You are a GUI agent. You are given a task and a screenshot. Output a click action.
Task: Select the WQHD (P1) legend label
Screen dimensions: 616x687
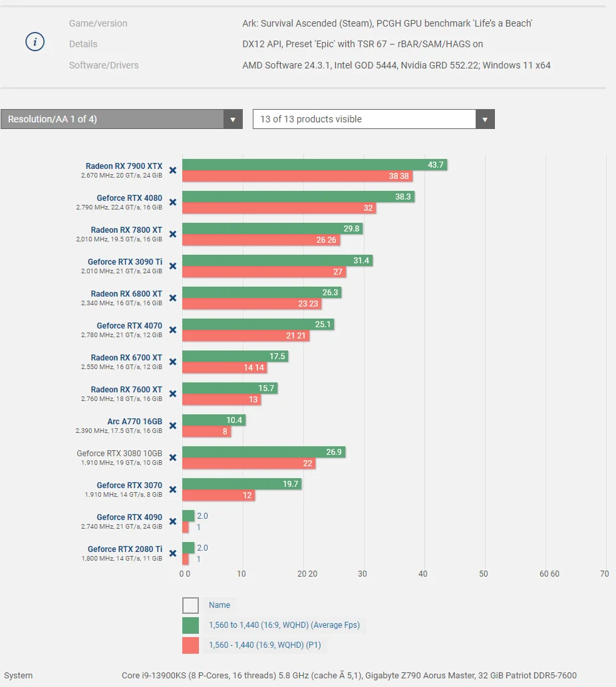(265, 645)
